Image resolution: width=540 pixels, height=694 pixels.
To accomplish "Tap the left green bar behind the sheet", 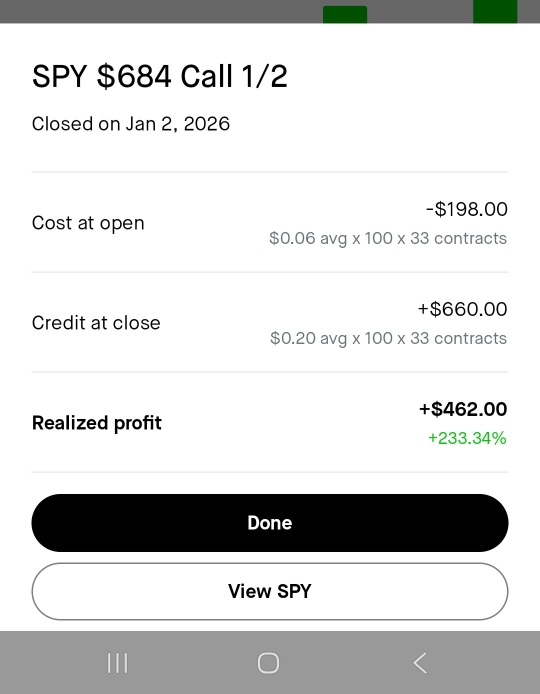I will 345,15.
